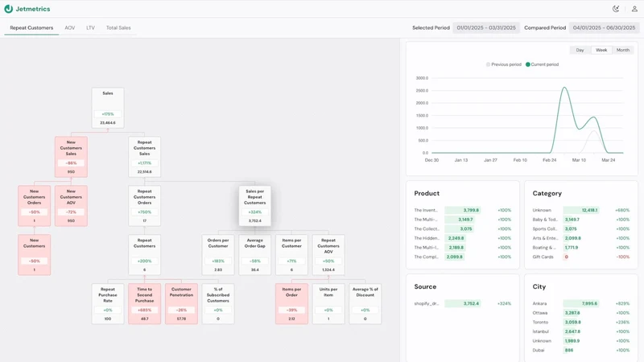Click the Ankara city row
This screenshot has width=644, height=362.
[x=580, y=304]
